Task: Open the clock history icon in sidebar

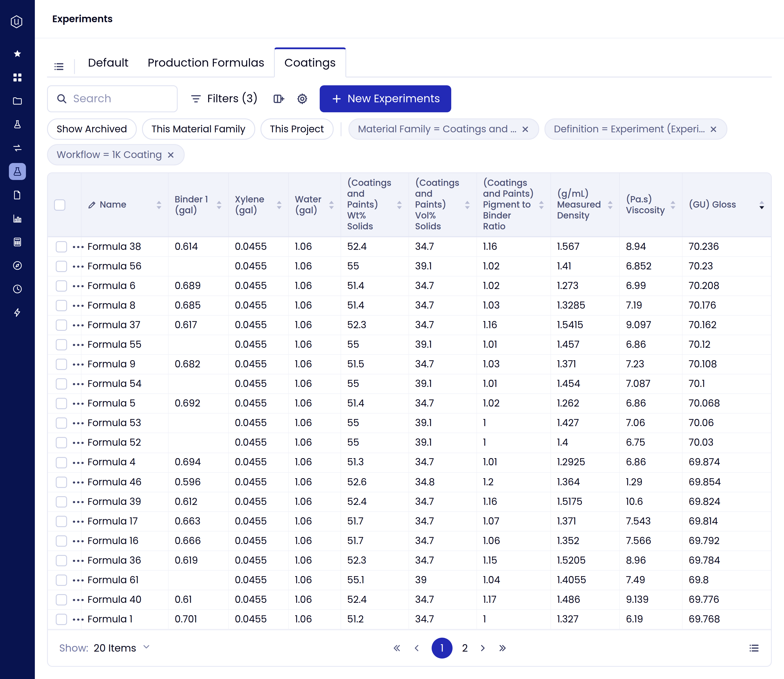Action: click(17, 289)
